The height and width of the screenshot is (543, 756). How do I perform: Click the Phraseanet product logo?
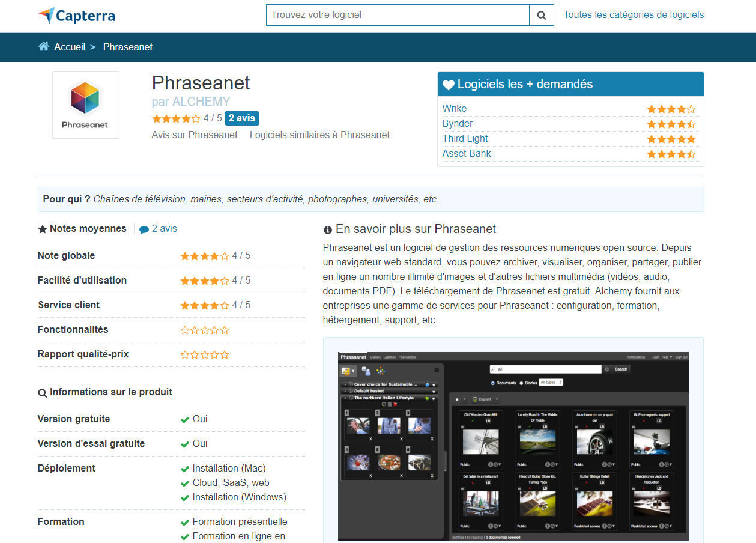tap(85, 105)
